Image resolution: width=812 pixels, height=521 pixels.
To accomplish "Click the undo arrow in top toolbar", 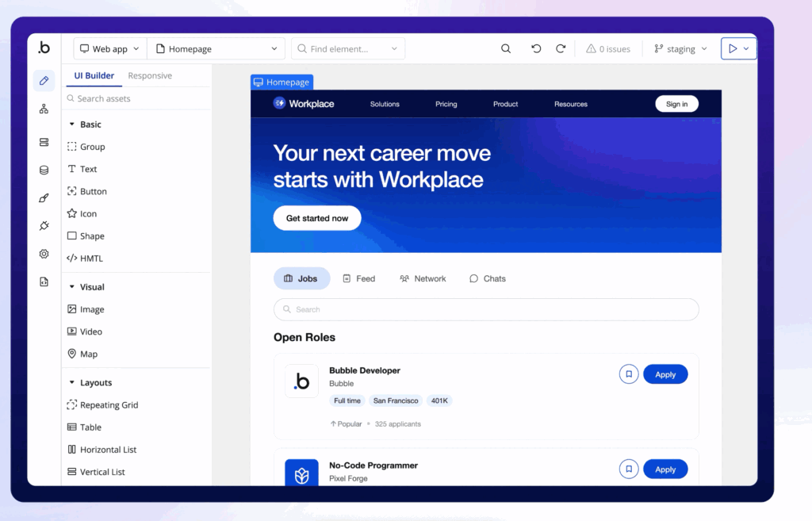I will click(536, 49).
